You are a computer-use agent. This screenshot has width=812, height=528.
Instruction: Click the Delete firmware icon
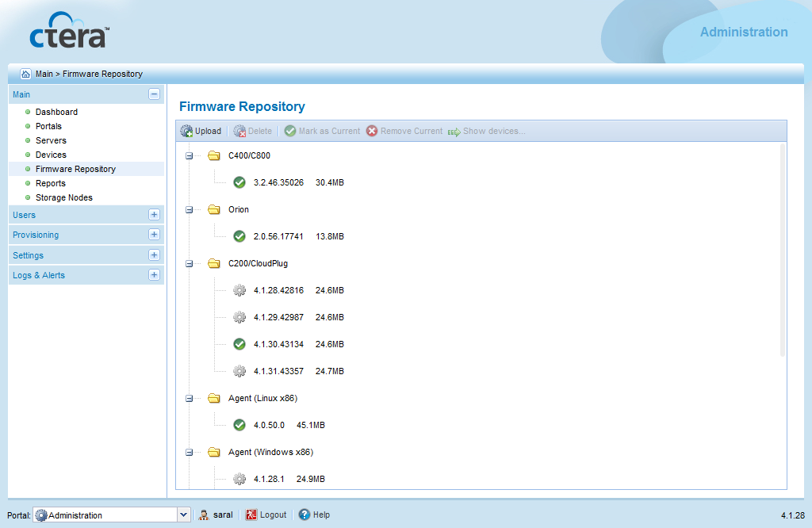(x=239, y=131)
